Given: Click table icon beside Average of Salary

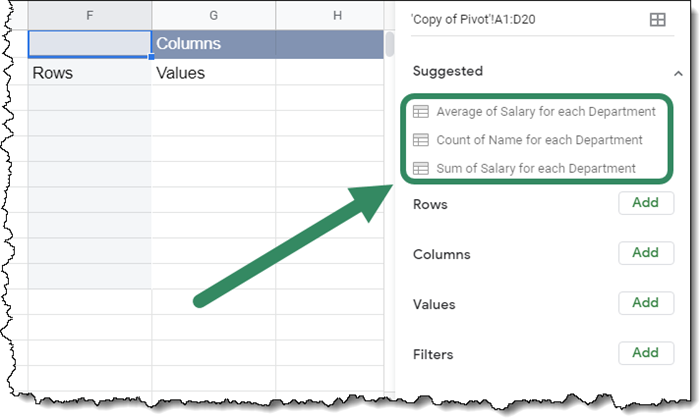Looking at the screenshot, I should [x=421, y=112].
